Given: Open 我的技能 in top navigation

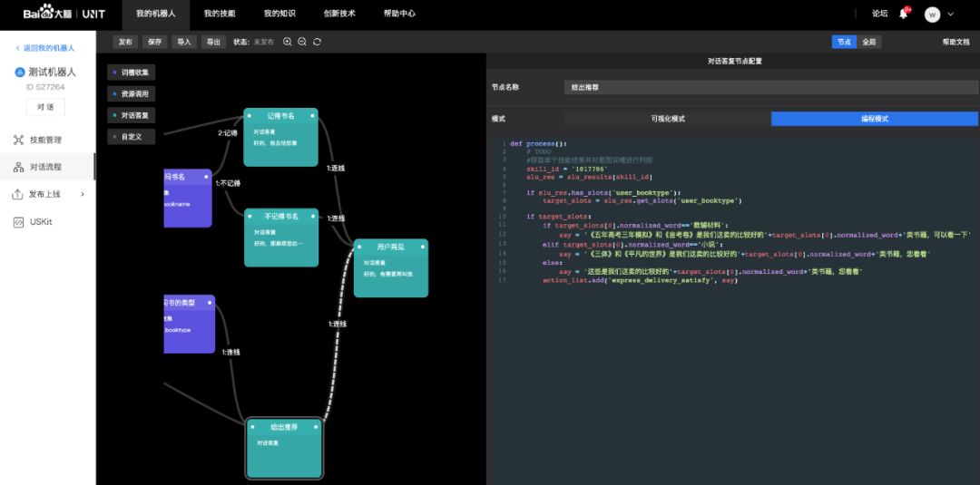Looking at the screenshot, I should [x=219, y=14].
